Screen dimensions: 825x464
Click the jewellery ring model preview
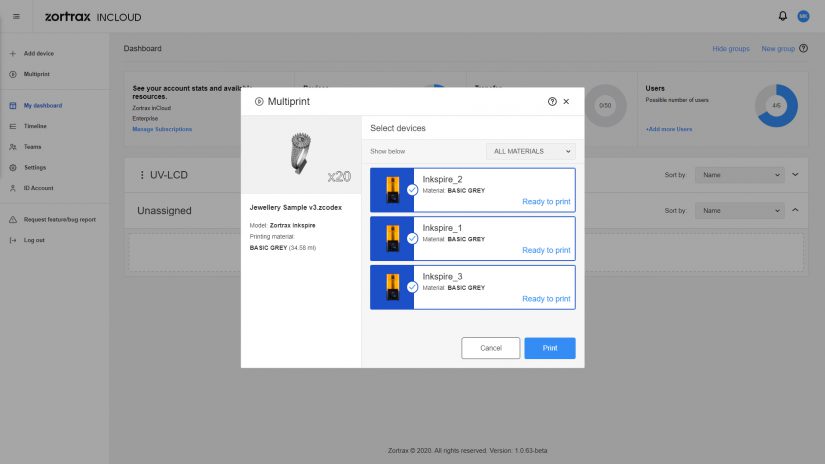coord(301,154)
